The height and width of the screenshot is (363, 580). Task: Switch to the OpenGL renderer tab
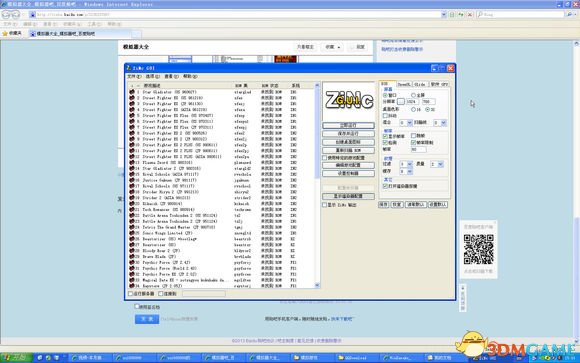[404, 84]
